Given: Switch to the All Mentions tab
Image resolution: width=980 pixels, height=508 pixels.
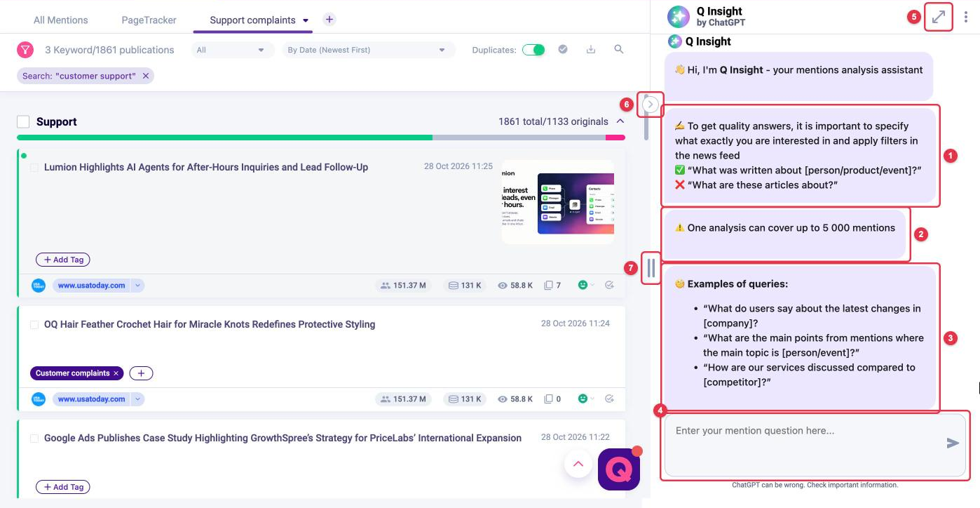Looking at the screenshot, I should [x=61, y=20].
